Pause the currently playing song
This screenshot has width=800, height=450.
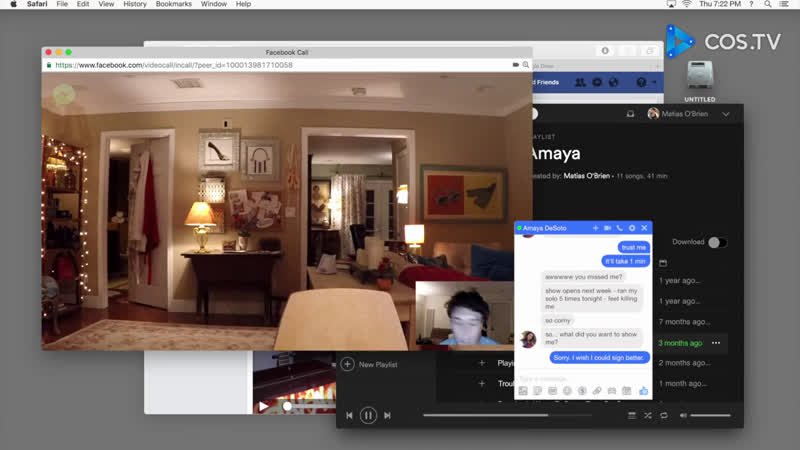tap(368, 415)
